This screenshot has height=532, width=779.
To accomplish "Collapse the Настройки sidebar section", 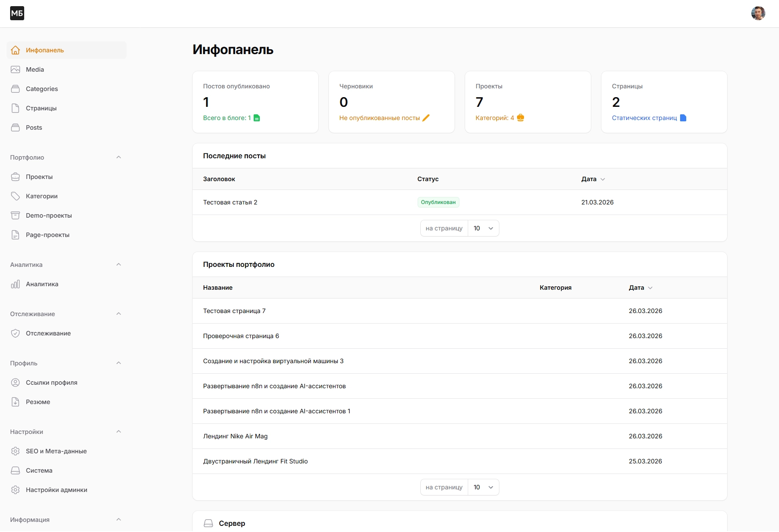I will tap(118, 432).
